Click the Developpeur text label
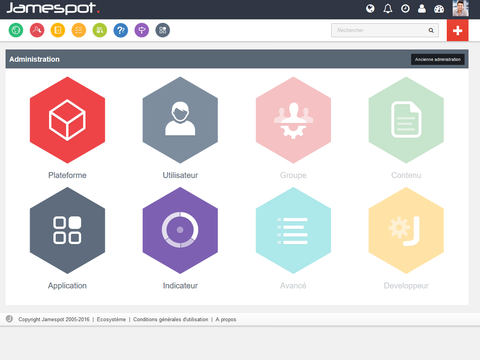 tap(406, 286)
